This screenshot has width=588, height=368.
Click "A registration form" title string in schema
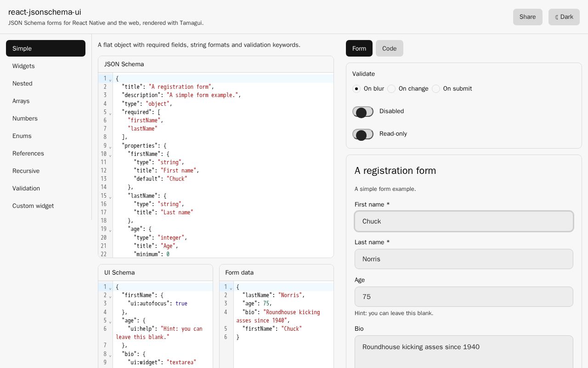[180, 87]
